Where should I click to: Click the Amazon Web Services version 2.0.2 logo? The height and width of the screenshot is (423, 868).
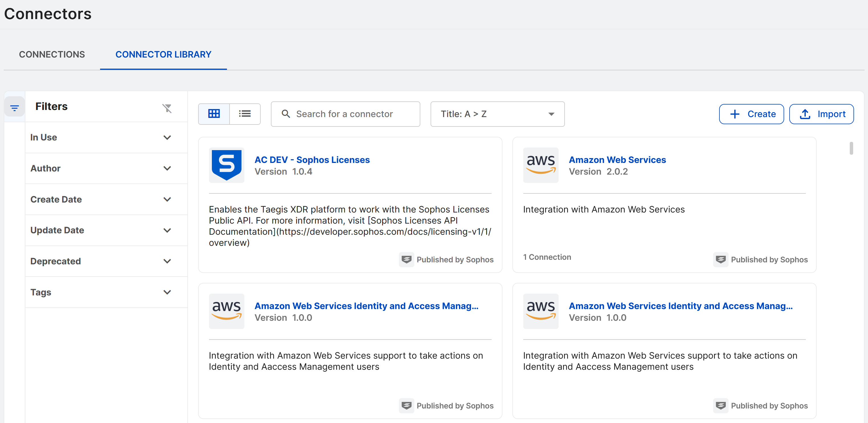[540, 165]
